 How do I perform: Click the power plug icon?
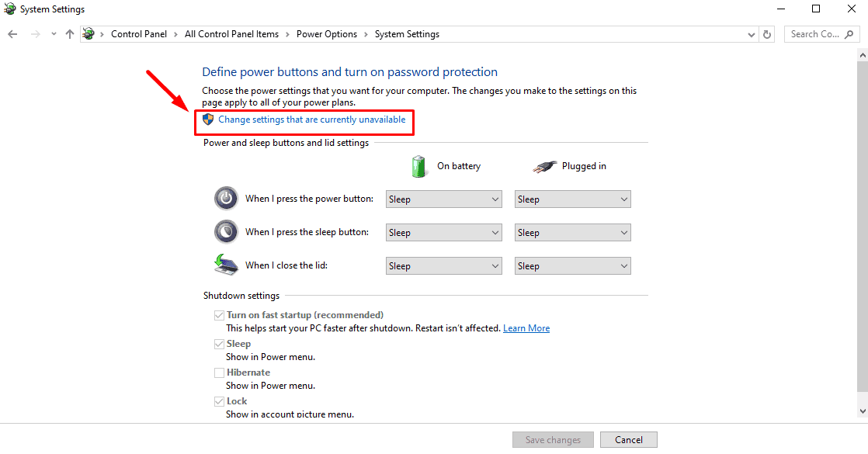pos(545,166)
